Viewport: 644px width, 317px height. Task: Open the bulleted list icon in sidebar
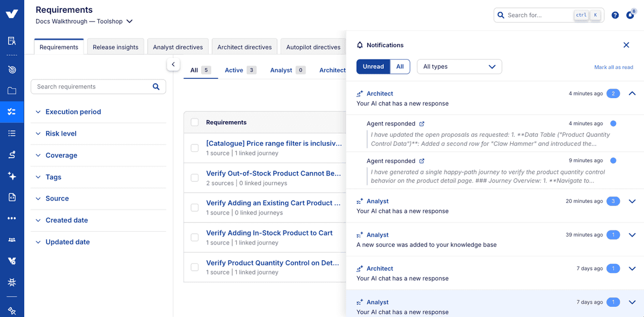pyautogui.click(x=12, y=133)
